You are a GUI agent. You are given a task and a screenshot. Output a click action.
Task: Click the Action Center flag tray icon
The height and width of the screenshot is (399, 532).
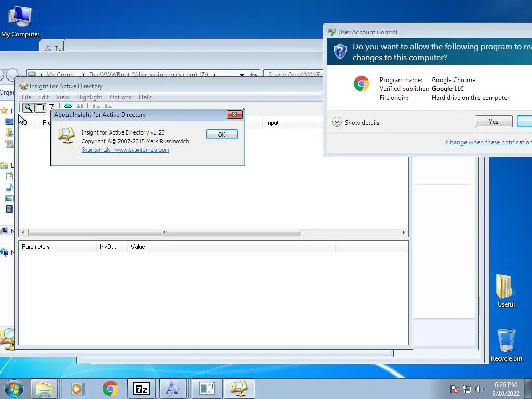(x=454, y=389)
